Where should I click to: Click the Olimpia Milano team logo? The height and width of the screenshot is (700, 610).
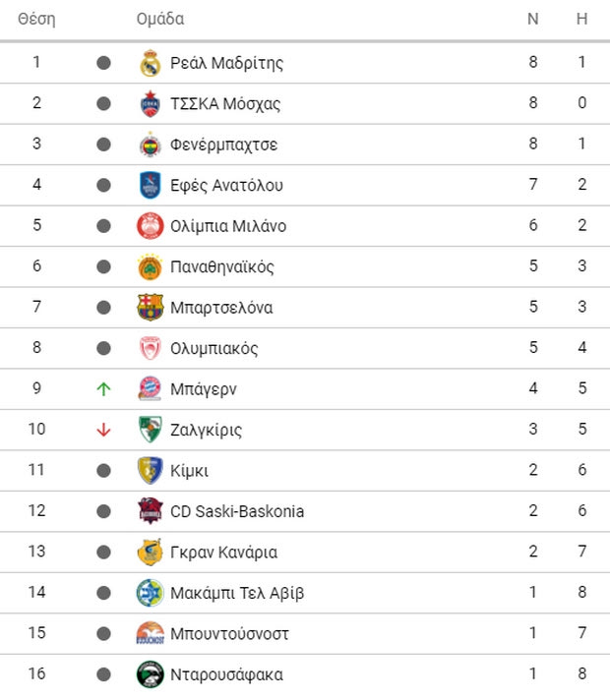click(150, 226)
